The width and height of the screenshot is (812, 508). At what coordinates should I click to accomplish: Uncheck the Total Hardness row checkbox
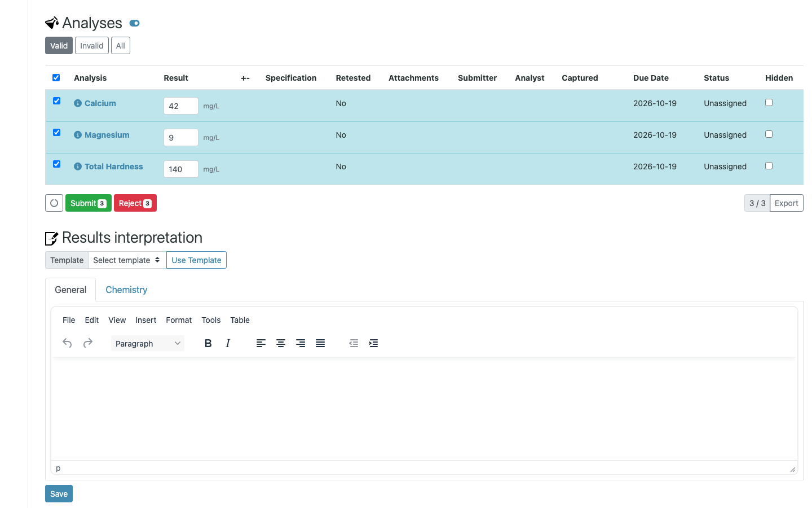pyautogui.click(x=56, y=164)
